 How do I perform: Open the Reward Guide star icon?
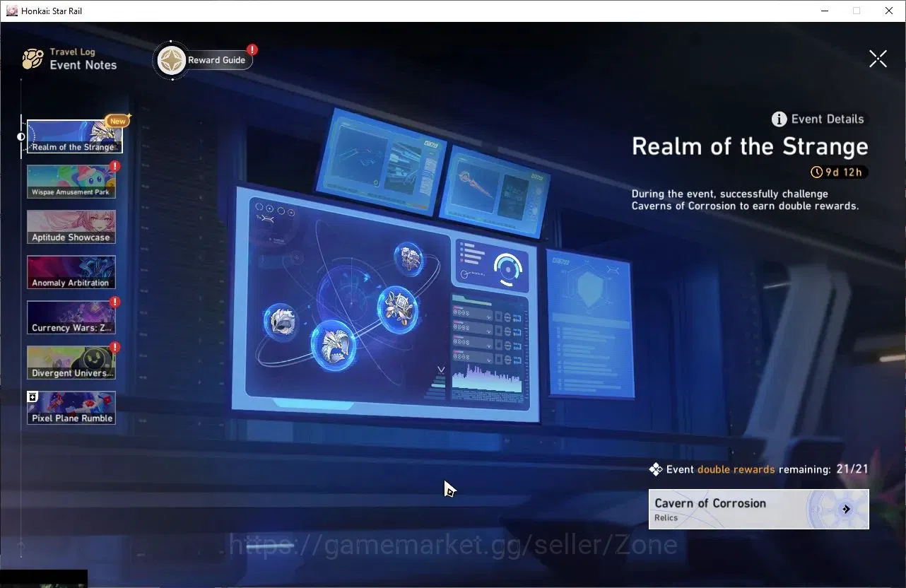coord(171,60)
